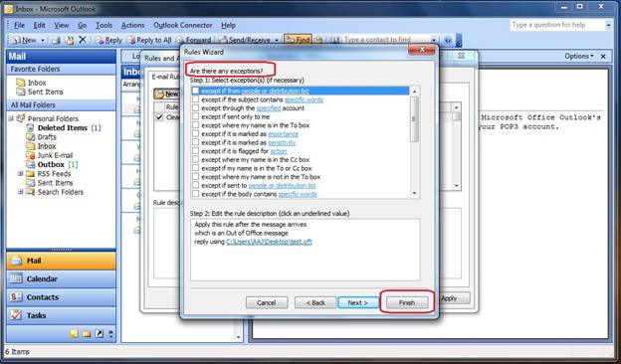The height and width of the screenshot is (364, 621).
Task: Open the View menu
Action: coord(62,25)
